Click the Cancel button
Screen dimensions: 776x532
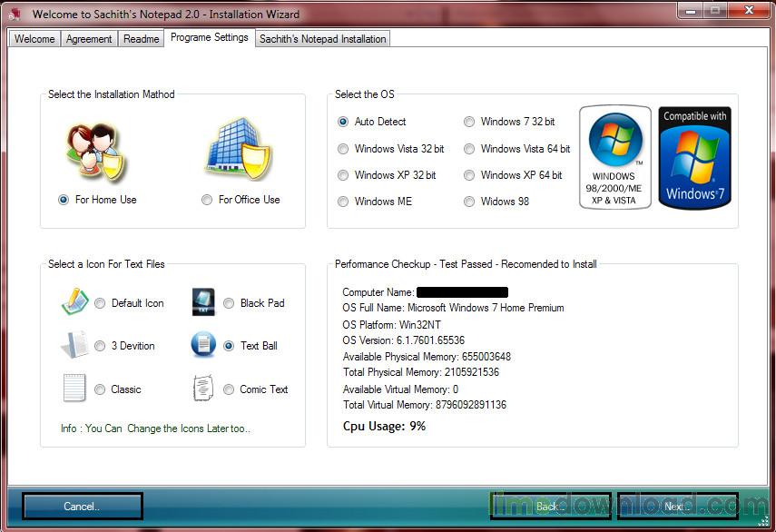83,506
